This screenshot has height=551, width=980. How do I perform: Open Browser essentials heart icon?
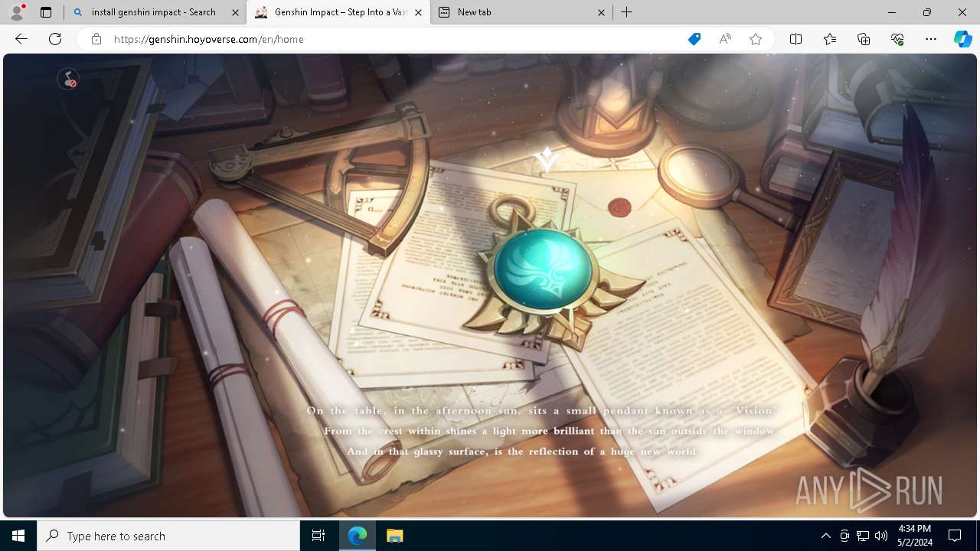pyautogui.click(x=897, y=39)
